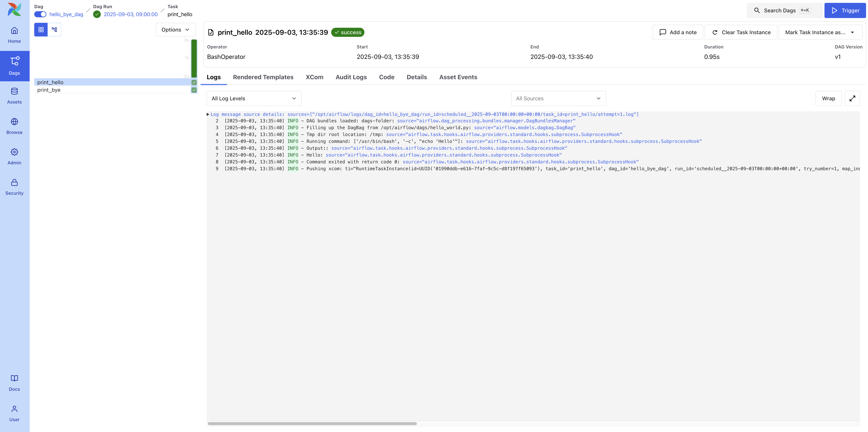This screenshot has height=432, width=868.
Task: Expand Log message source details
Action: tap(208, 115)
